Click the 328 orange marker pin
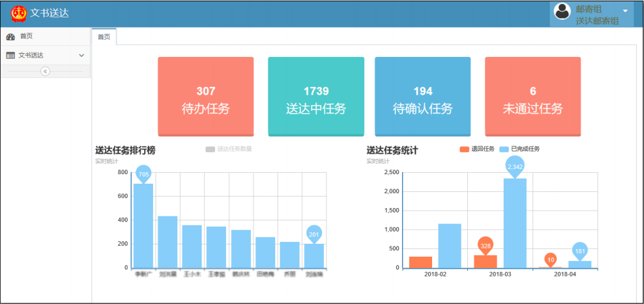The width and height of the screenshot is (644, 304). (x=485, y=246)
